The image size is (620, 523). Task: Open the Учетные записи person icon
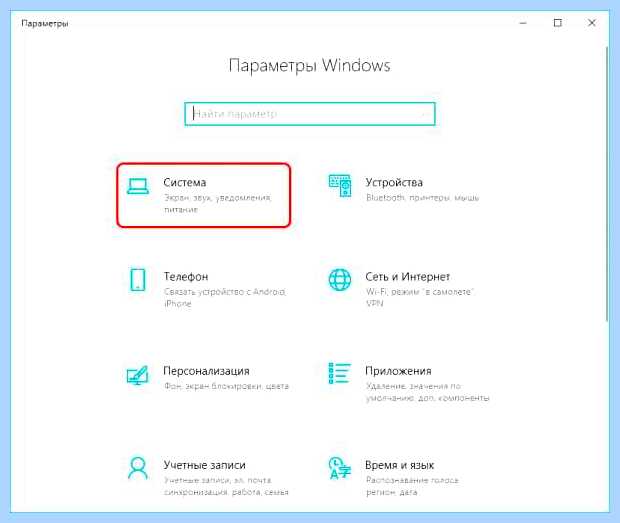pos(138,468)
